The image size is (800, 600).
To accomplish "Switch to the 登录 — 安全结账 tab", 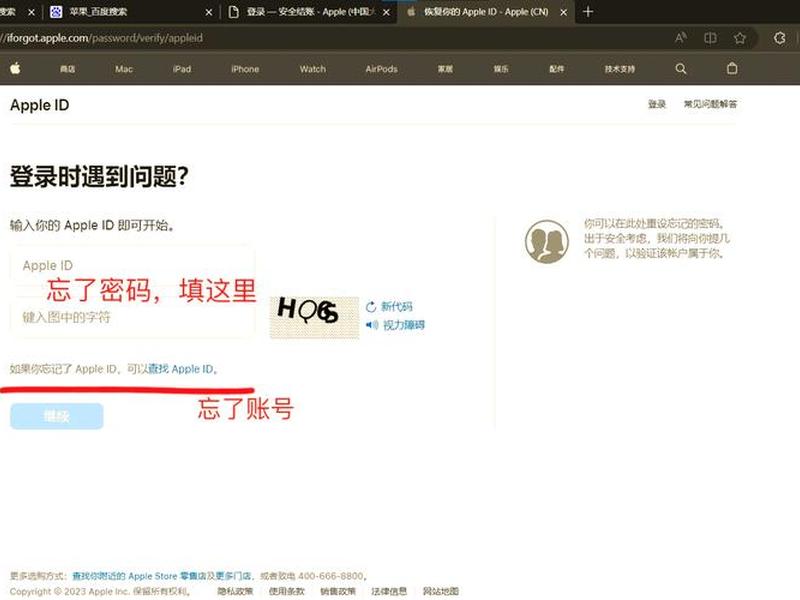I will point(310,12).
